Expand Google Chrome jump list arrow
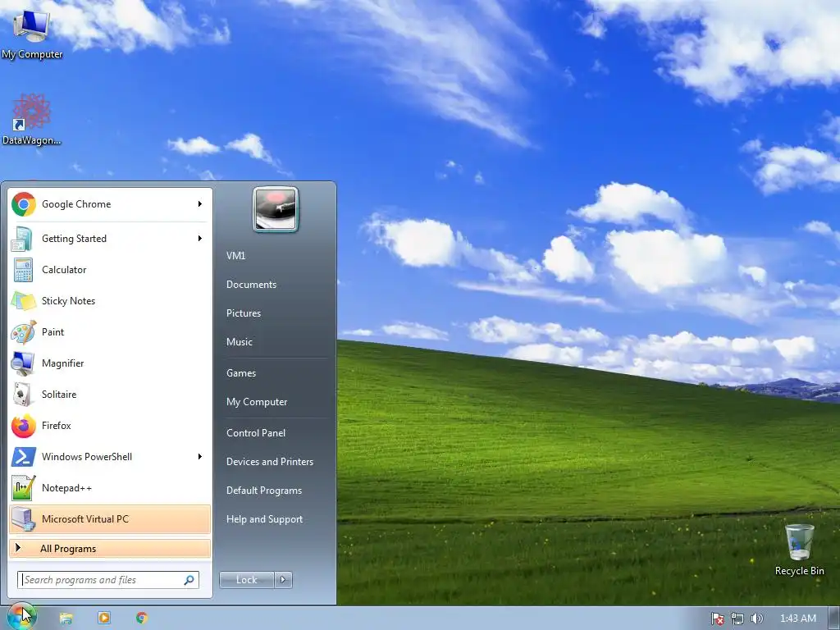 [x=200, y=204]
